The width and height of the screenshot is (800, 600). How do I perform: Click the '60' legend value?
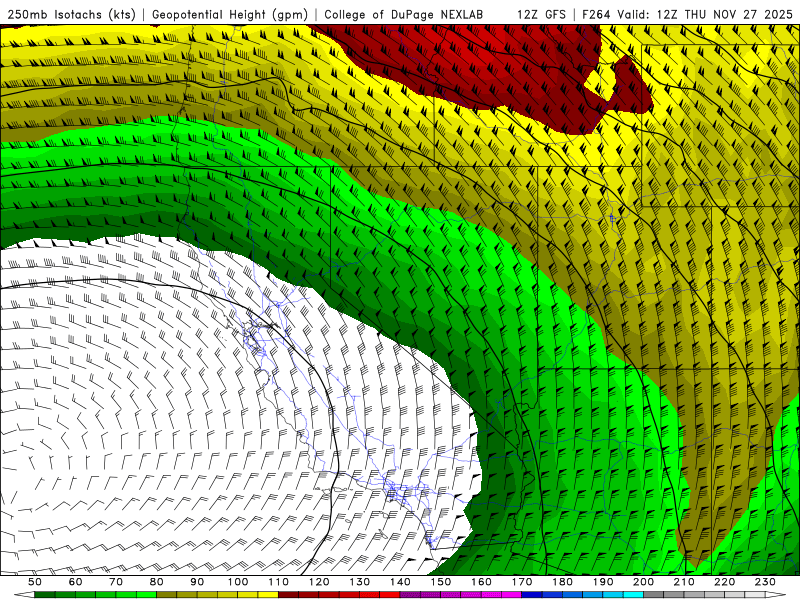[x=76, y=582]
